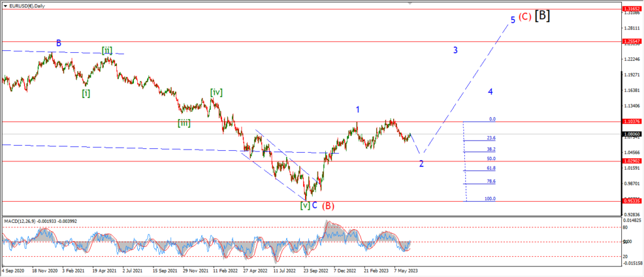Viewport: 644px width, 277px height.
Task: Select the 1.31652 red price label
Action: (x=631, y=9)
